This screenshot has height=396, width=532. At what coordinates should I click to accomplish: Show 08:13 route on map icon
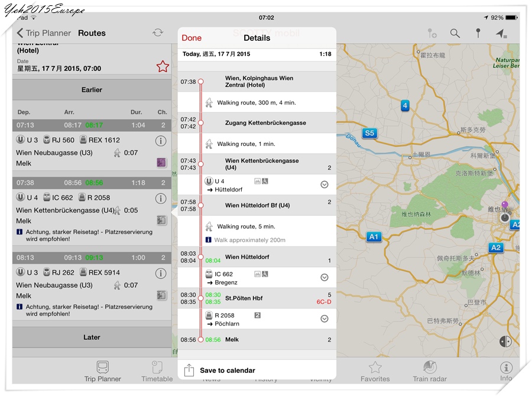point(161,295)
